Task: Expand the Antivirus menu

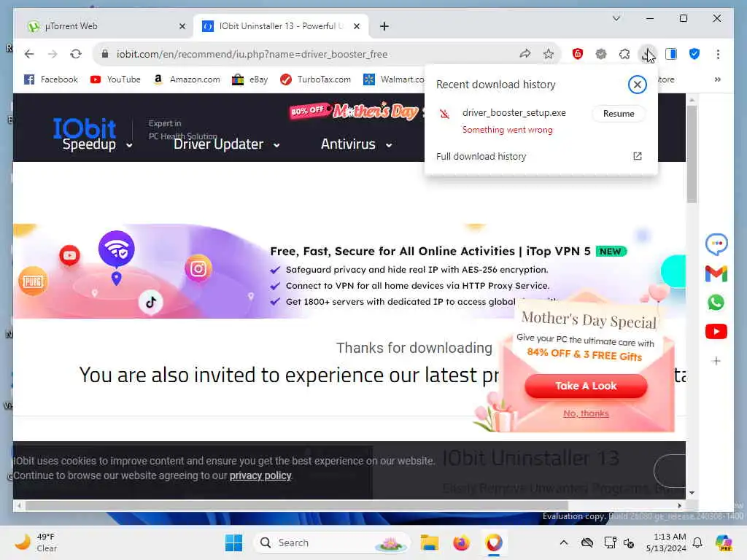Action: coord(356,144)
